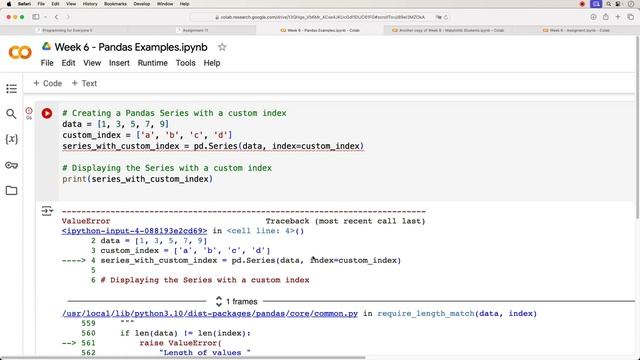
Task: Open the Safari History menu
Action: 90,4
